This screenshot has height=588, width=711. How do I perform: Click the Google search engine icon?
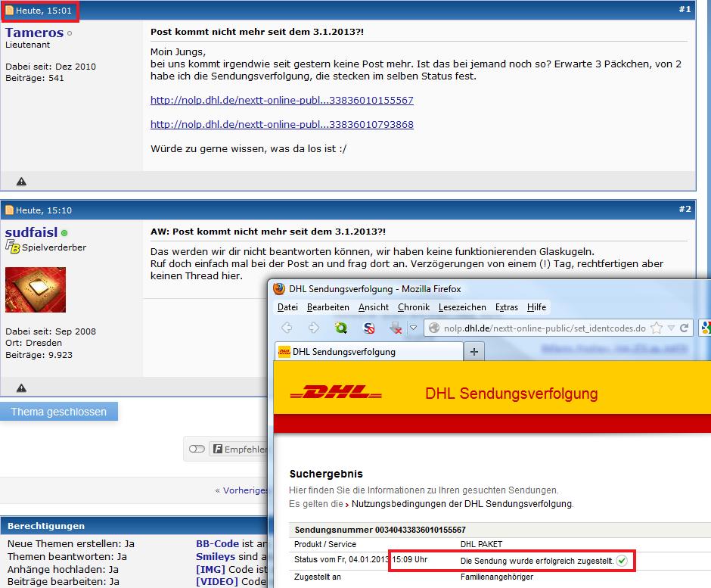coord(706,328)
